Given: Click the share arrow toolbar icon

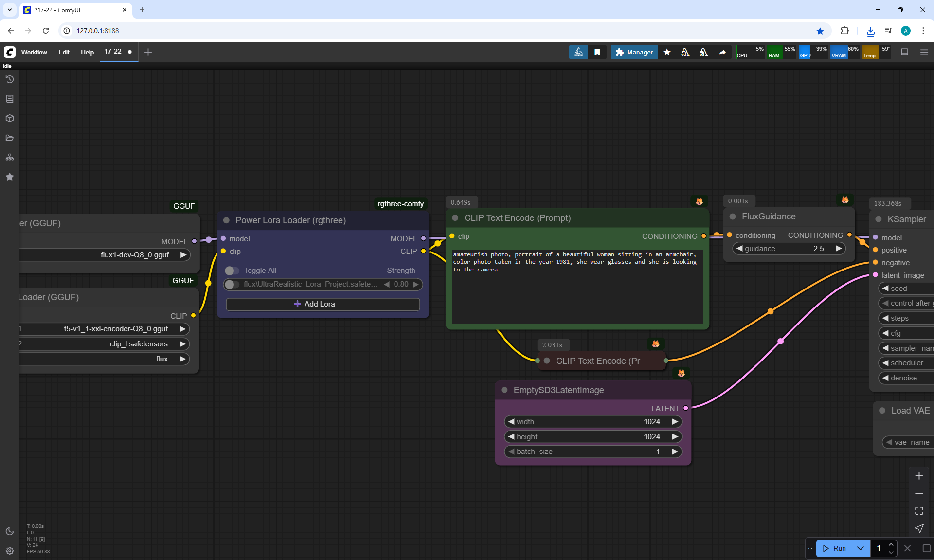Looking at the screenshot, I should click(x=722, y=52).
